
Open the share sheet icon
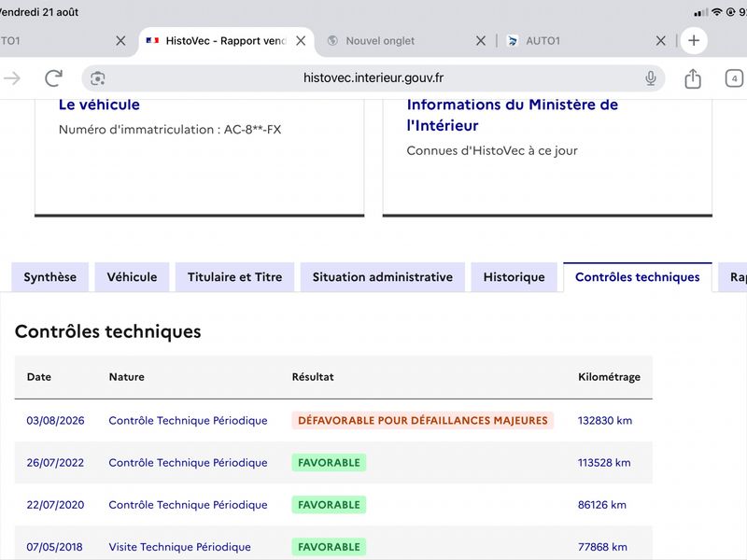click(693, 78)
